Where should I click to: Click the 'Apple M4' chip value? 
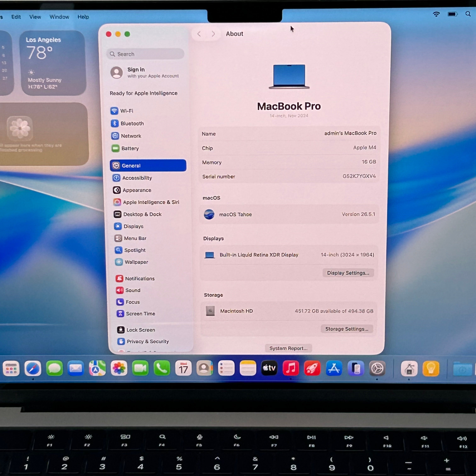pyautogui.click(x=365, y=148)
